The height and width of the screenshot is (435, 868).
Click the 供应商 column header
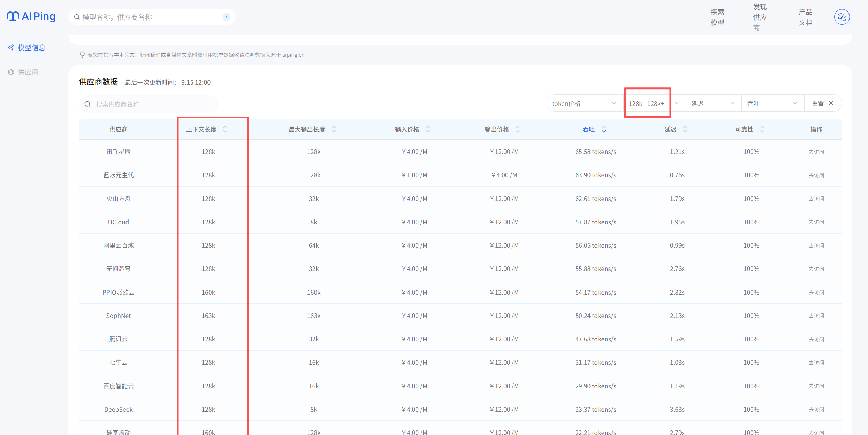pyautogui.click(x=119, y=129)
